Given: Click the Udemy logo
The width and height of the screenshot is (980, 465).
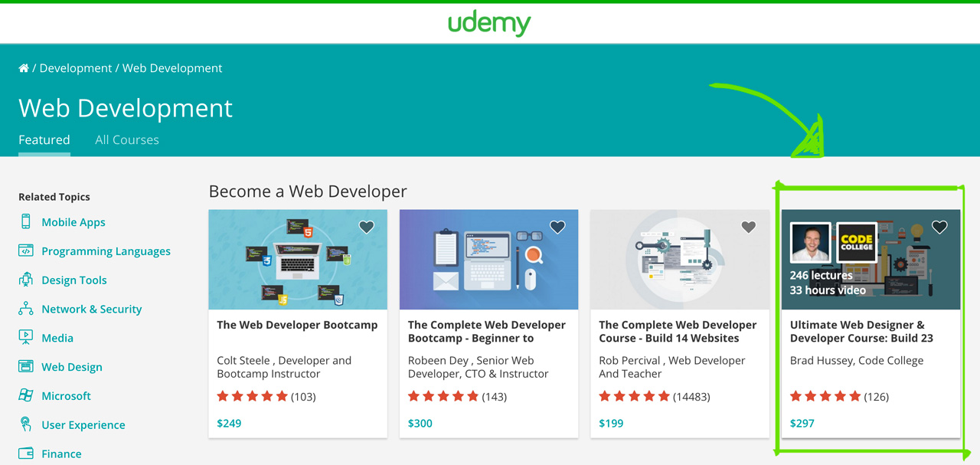Looking at the screenshot, I should [489, 23].
